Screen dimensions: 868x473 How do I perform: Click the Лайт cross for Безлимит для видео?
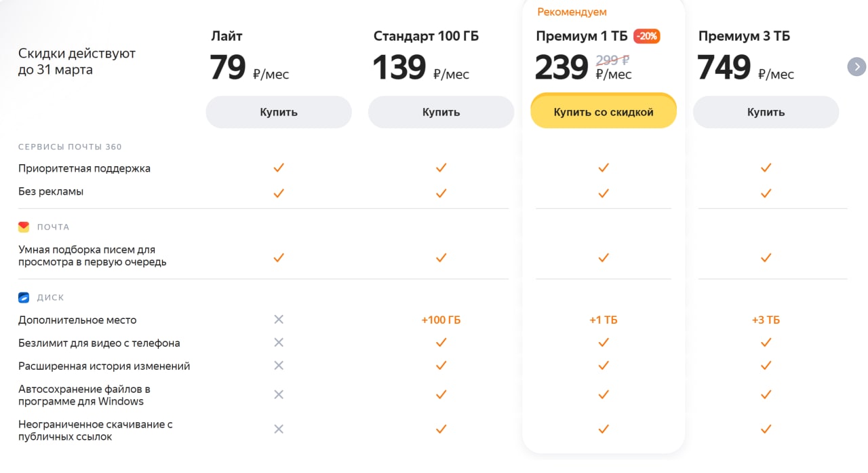[279, 342]
